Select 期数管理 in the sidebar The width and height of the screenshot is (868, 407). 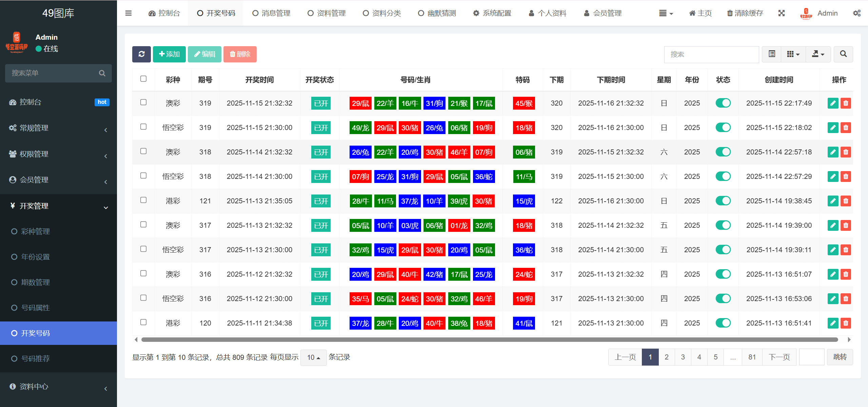click(35, 282)
